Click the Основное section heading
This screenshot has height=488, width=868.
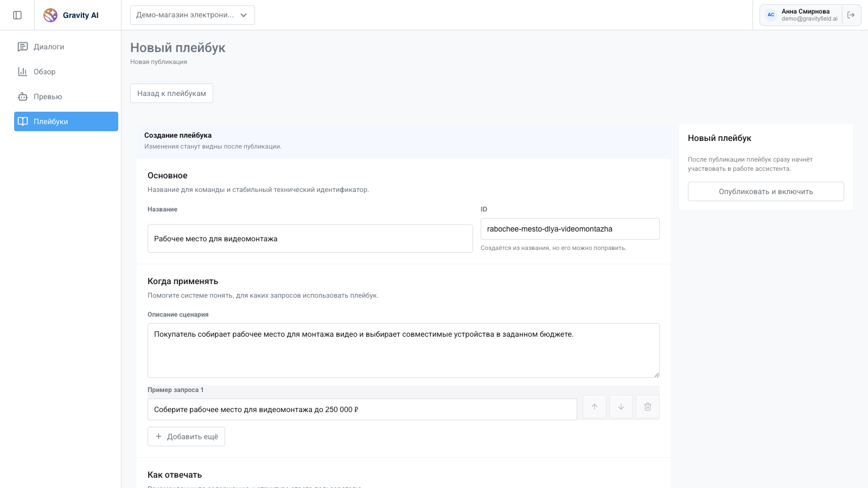tap(168, 176)
